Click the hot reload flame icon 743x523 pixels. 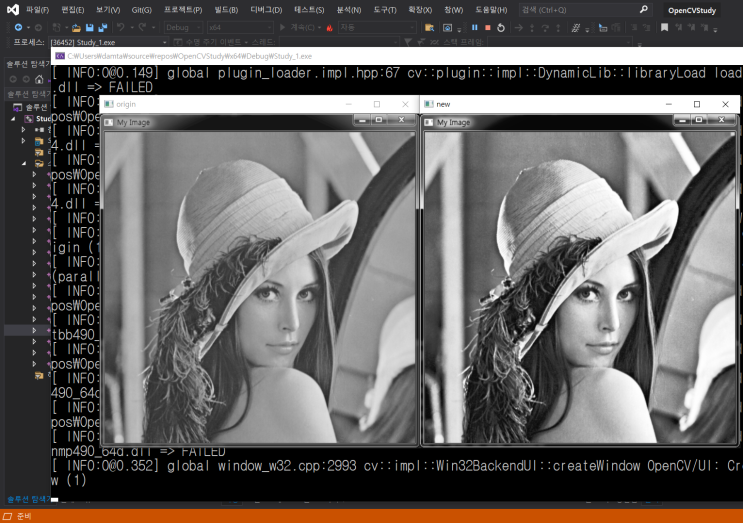(x=330, y=28)
